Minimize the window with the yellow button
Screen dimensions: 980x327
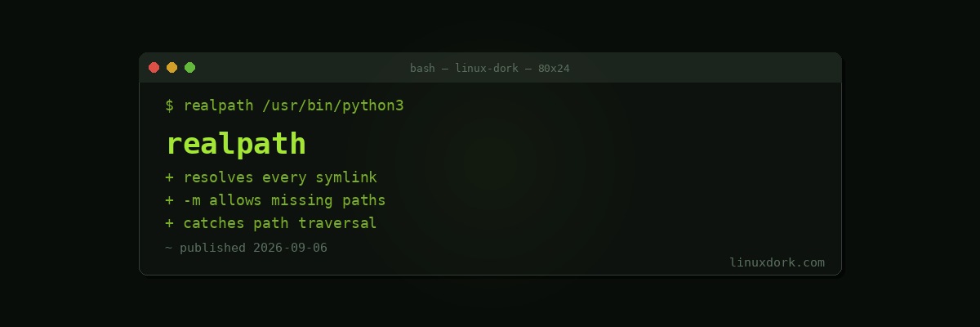[171, 68]
